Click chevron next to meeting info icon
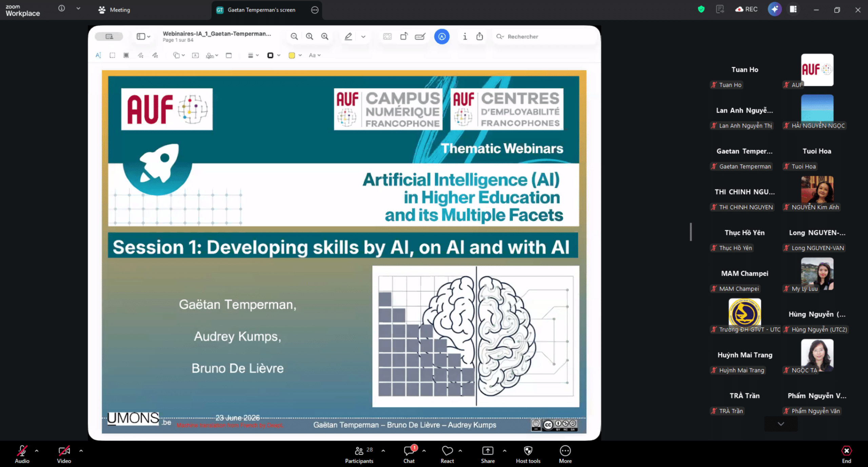This screenshot has height=467, width=868. coord(78,8)
